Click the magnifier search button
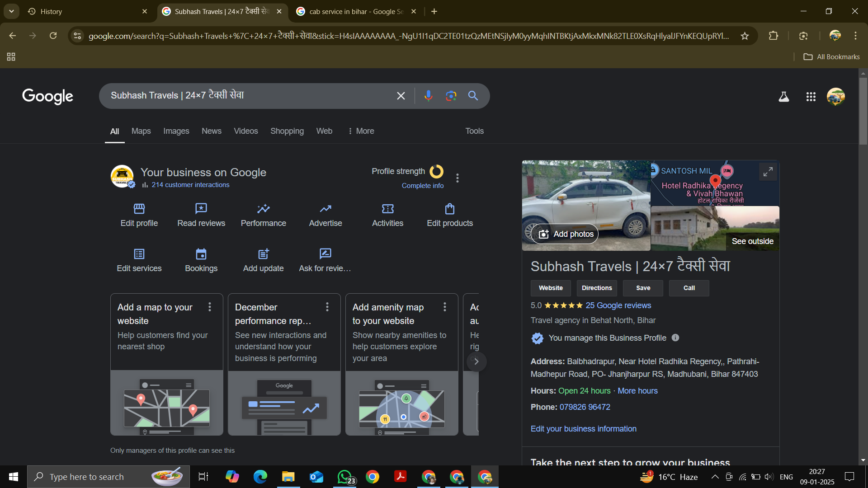 click(473, 96)
